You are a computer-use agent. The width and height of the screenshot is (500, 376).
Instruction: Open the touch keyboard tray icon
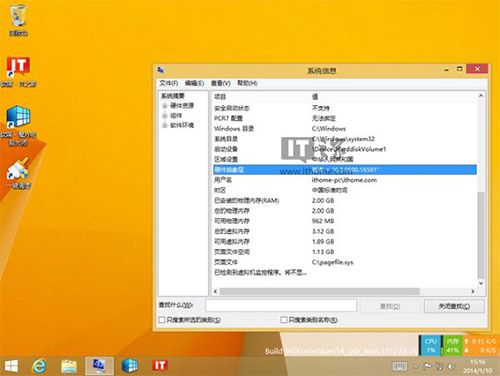(399, 367)
